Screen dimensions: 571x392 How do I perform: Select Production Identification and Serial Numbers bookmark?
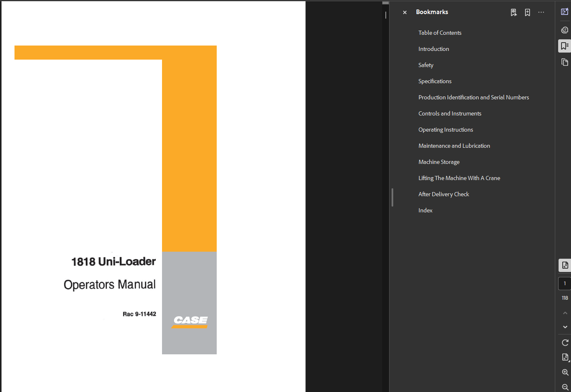(474, 97)
